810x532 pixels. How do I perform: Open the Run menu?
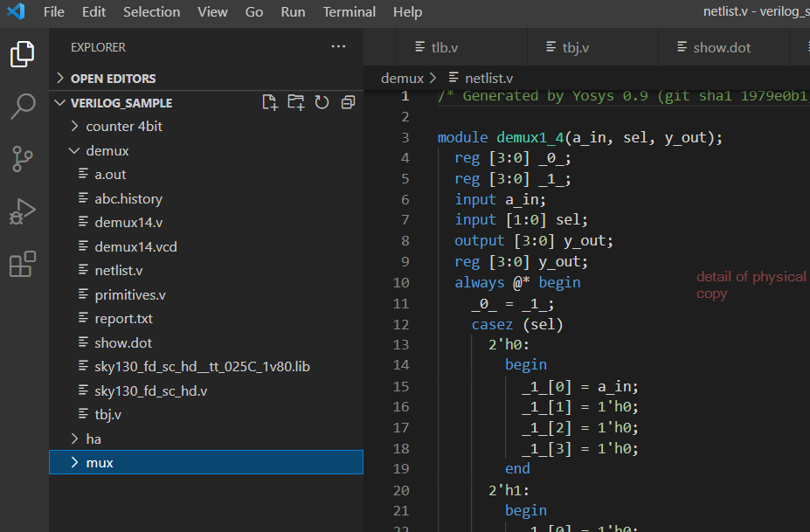coord(293,12)
